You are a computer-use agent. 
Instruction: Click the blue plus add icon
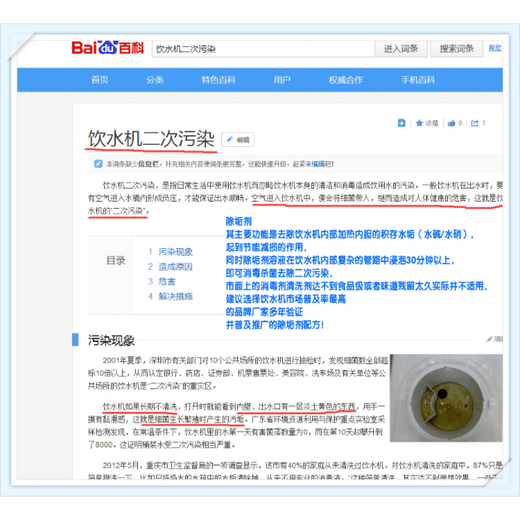tap(402, 123)
